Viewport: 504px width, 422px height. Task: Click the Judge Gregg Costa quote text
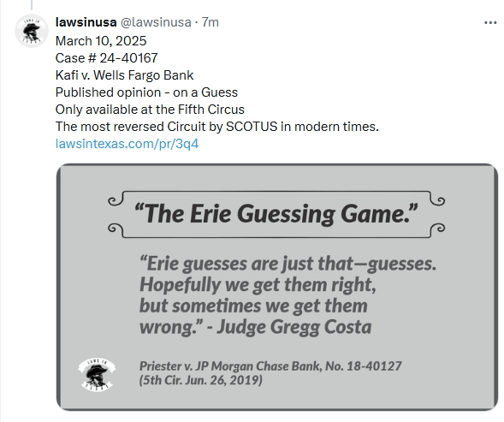pos(288,295)
